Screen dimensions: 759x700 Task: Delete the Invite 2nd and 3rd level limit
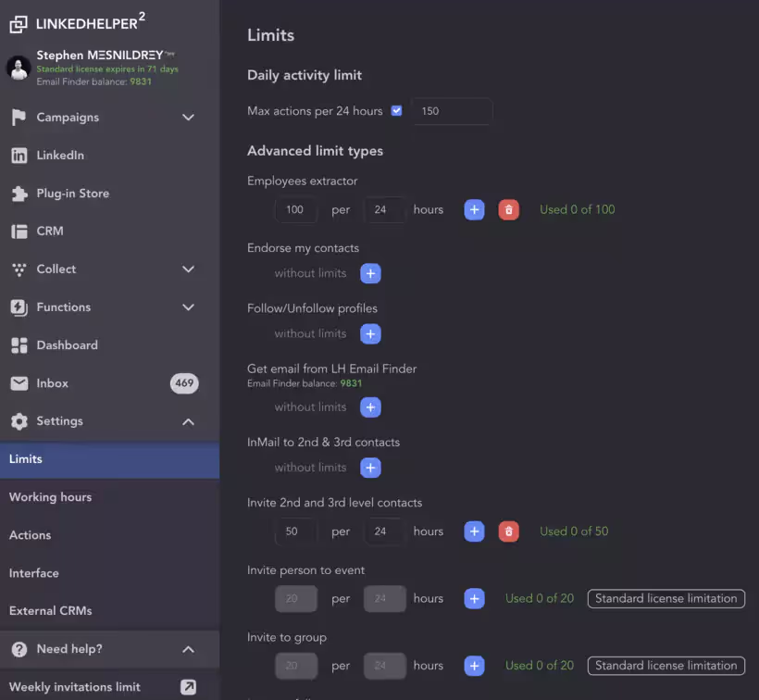(x=507, y=531)
